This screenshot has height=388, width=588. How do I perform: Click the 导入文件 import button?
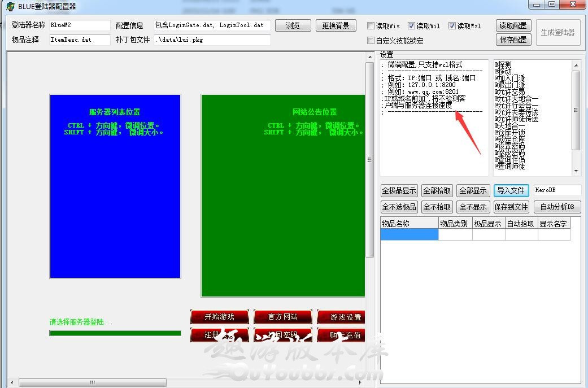coord(510,190)
